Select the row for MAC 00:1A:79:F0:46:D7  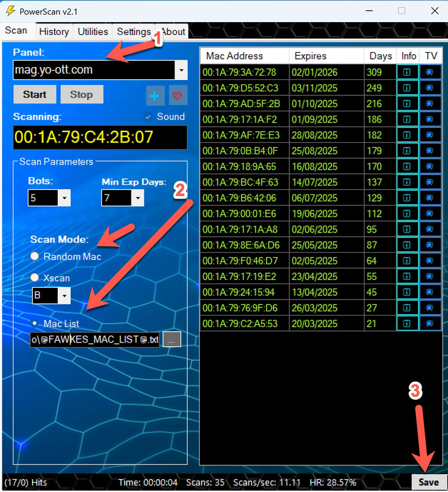[321, 260]
